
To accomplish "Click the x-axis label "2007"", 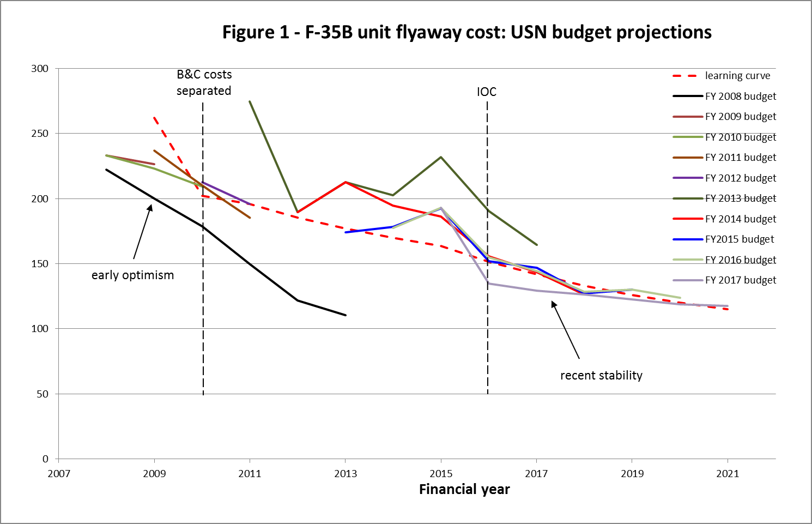I will (59, 474).
